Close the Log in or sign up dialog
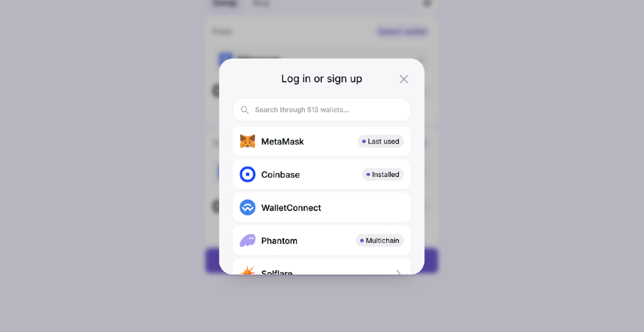The image size is (644, 332). pyautogui.click(x=404, y=79)
